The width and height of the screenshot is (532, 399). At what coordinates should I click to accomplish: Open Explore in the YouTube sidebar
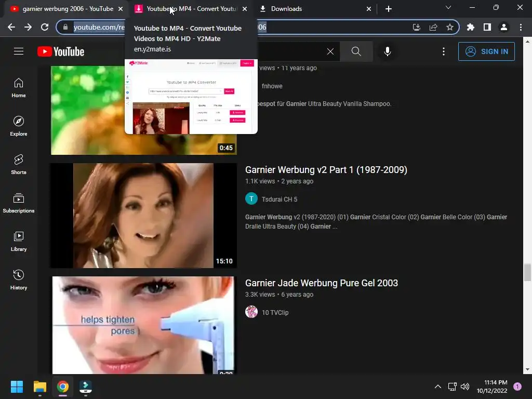coord(19,126)
